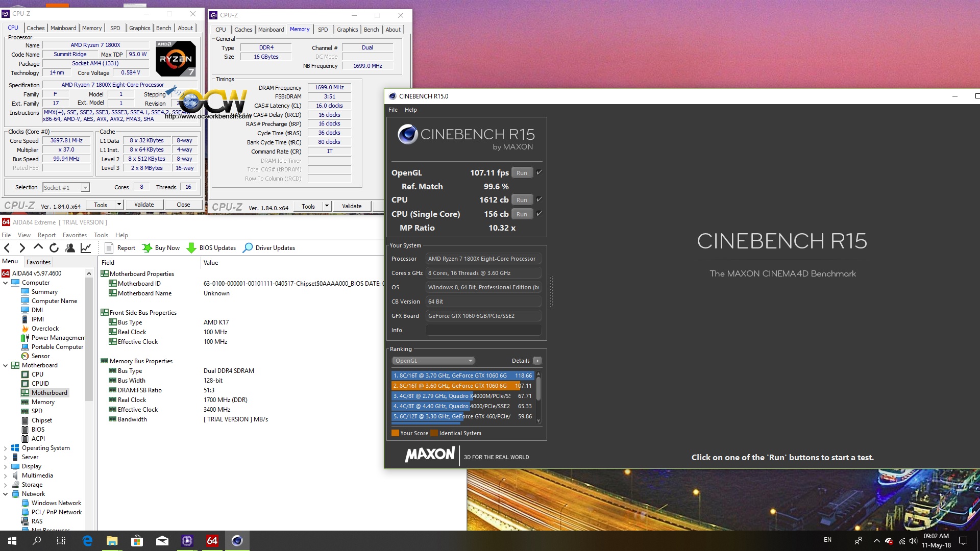Screen dimensions: 980x551
Task: Open Microsoft Store from the taskbar
Action: coord(137,541)
